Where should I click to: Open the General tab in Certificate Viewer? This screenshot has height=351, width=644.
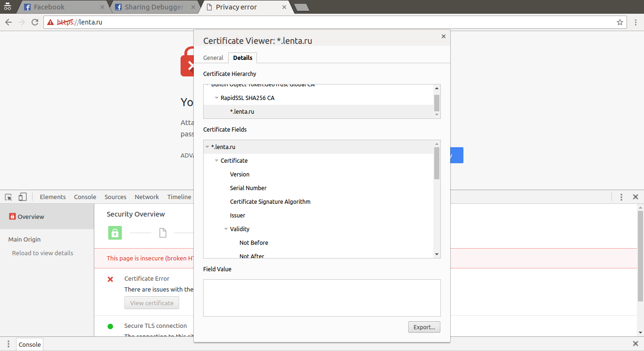[x=213, y=58]
